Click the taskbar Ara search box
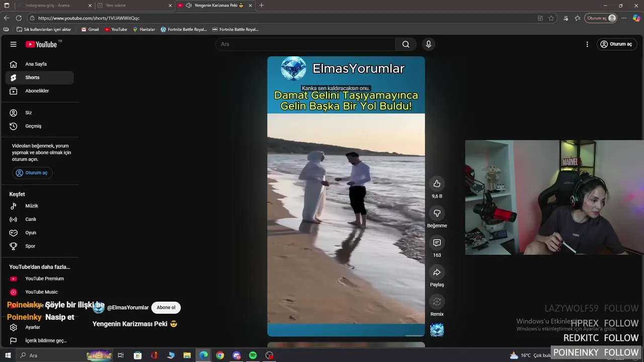This screenshot has width=644, height=362. coord(65,355)
